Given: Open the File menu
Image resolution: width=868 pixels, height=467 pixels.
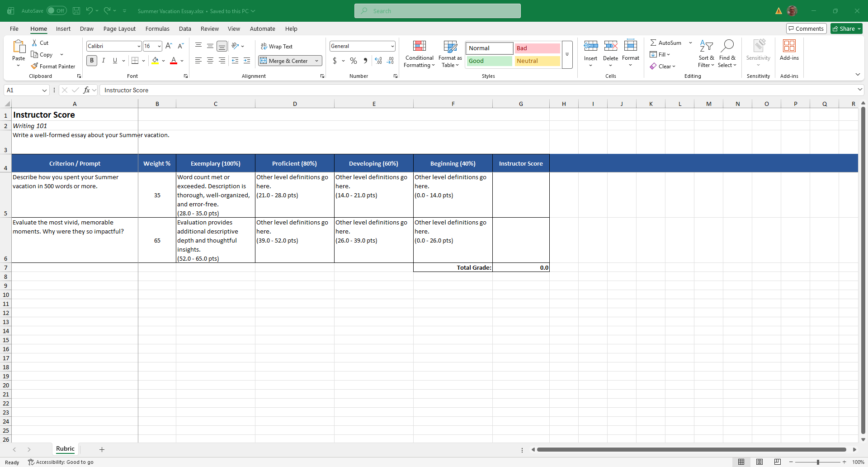Looking at the screenshot, I should click(14, 29).
